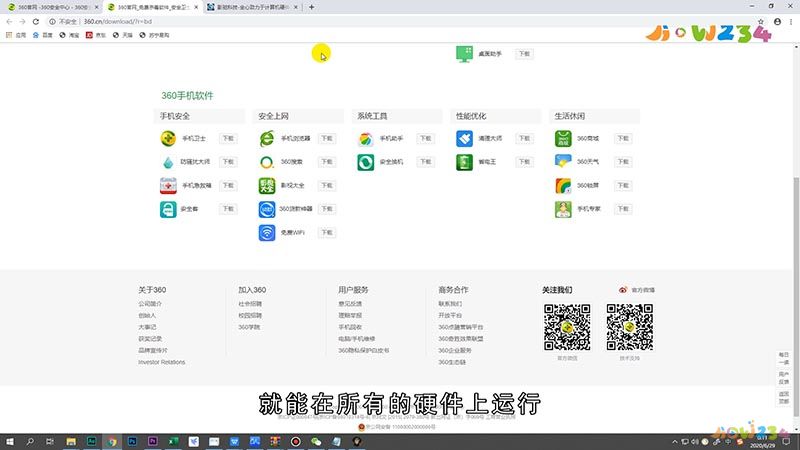The width and height of the screenshot is (800, 450).
Task: Open a new browser tab
Action: click(311, 7)
